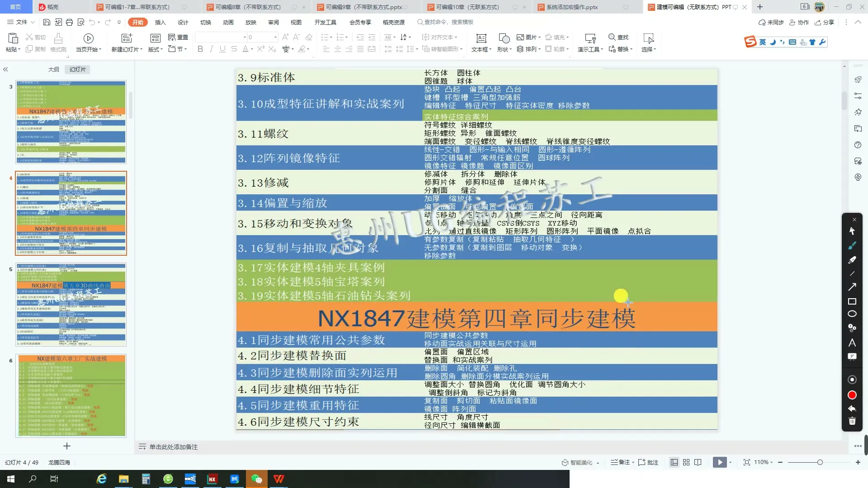Image resolution: width=868 pixels, height=488 pixels.
Task: Toggle underline formatting
Action: pyautogui.click(x=222, y=50)
